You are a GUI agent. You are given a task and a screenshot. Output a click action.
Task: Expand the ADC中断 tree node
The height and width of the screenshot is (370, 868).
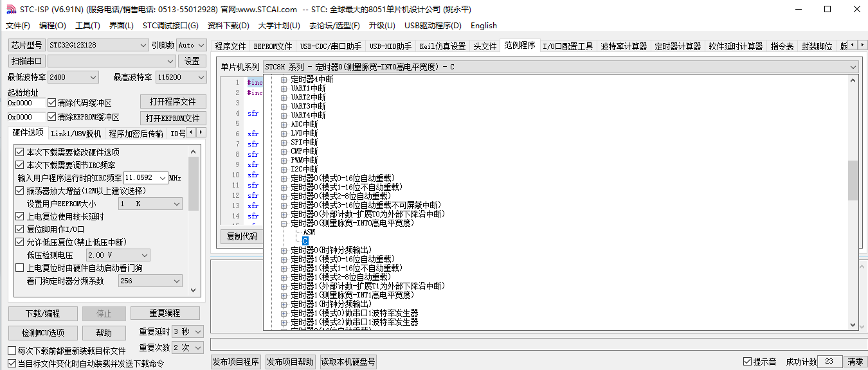pos(284,125)
